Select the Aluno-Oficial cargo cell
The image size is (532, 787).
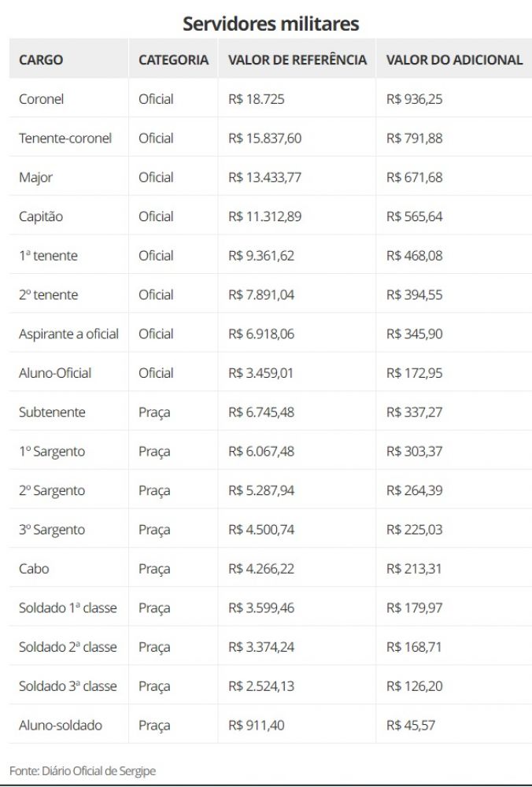click(x=55, y=373)
